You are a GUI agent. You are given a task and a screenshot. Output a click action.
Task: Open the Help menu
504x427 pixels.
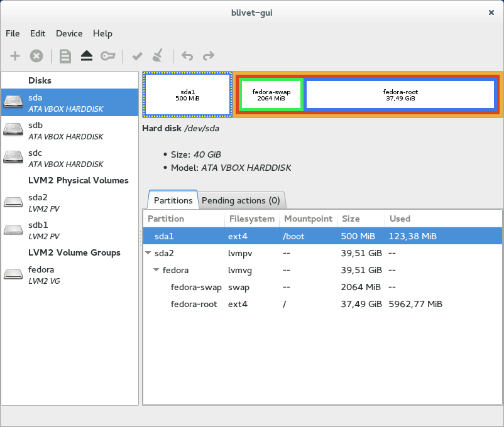tap(102, 33)
